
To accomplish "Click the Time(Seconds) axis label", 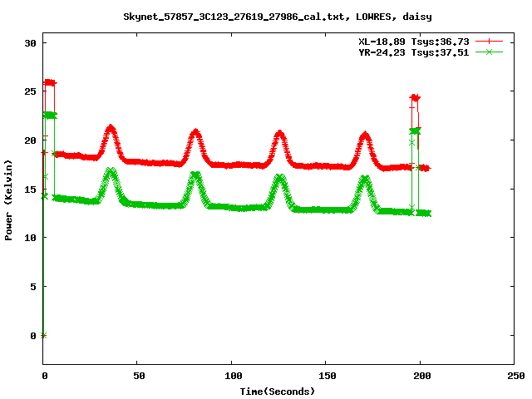I will pyautogui.click(x=278, y=392).
